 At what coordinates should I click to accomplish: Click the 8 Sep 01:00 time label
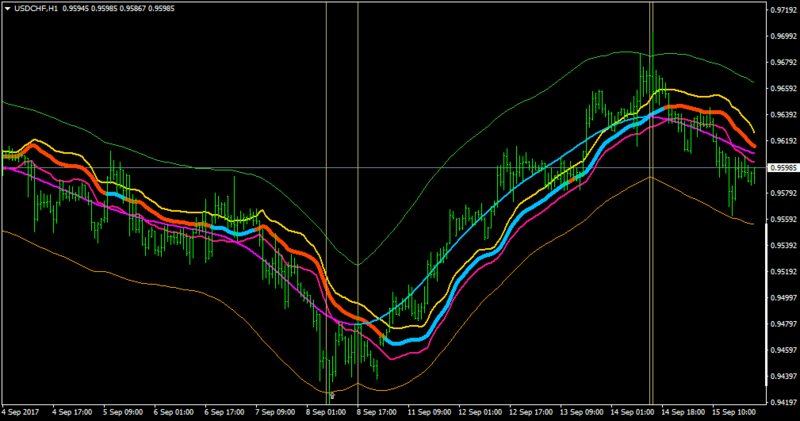(x=326, y=412)
